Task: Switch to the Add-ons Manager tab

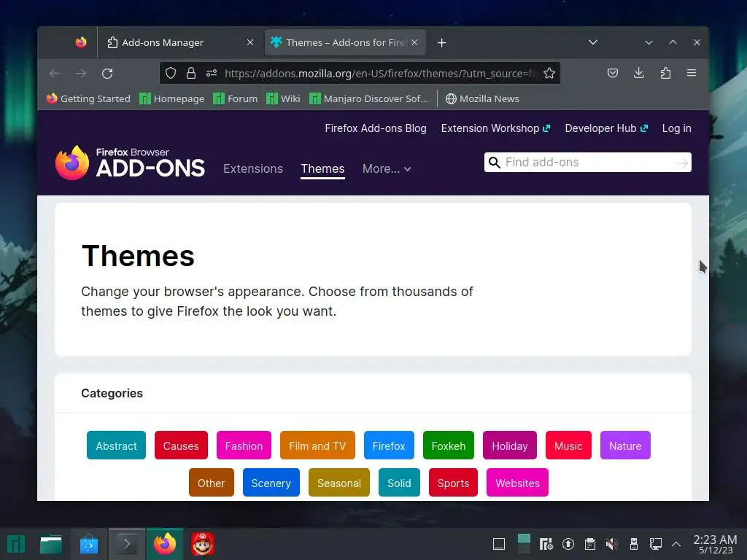Action: [180, 42]
